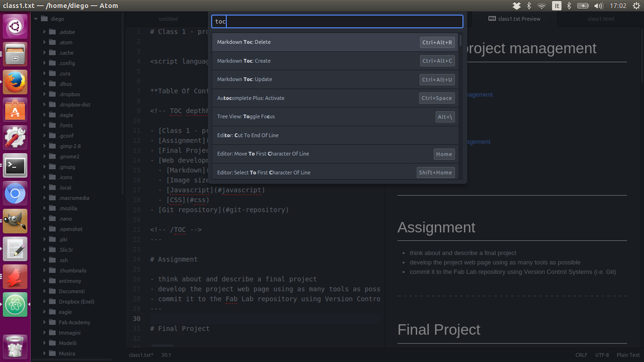Change UTF-8 encoding in status bar

pos(602,355)
